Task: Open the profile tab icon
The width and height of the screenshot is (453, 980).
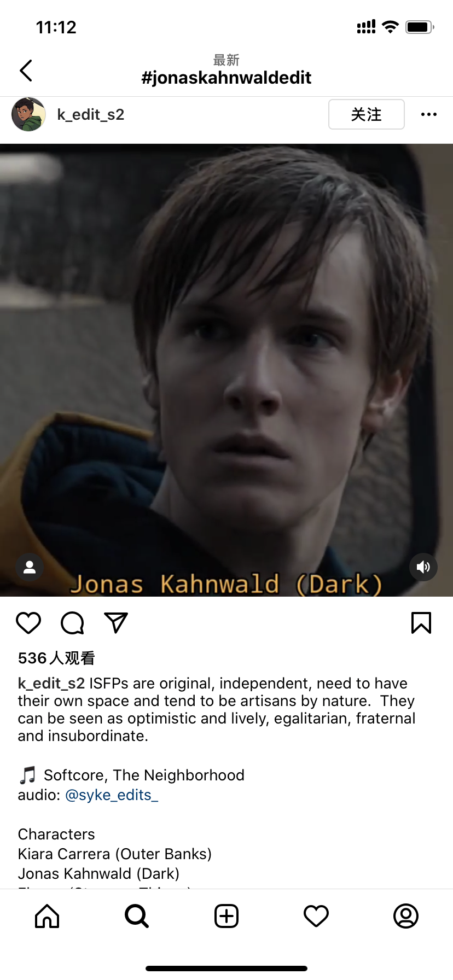Action: pos(406,916)
